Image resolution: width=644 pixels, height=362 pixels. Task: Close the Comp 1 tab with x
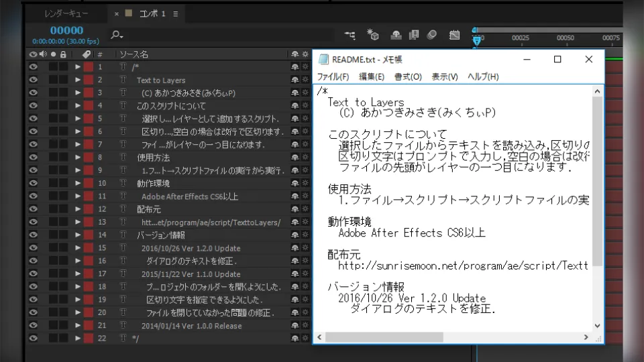(117, 14)
